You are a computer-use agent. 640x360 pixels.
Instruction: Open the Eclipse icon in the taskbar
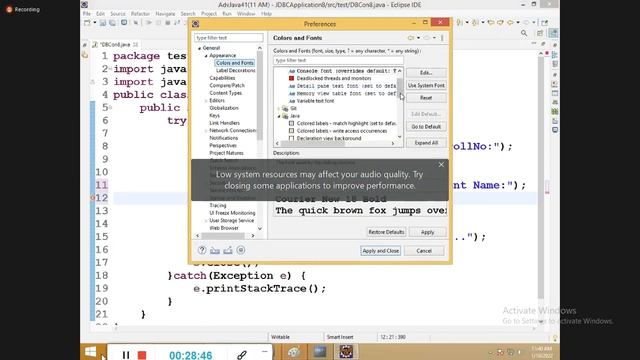pyautogui.click(x=346, y=351)
